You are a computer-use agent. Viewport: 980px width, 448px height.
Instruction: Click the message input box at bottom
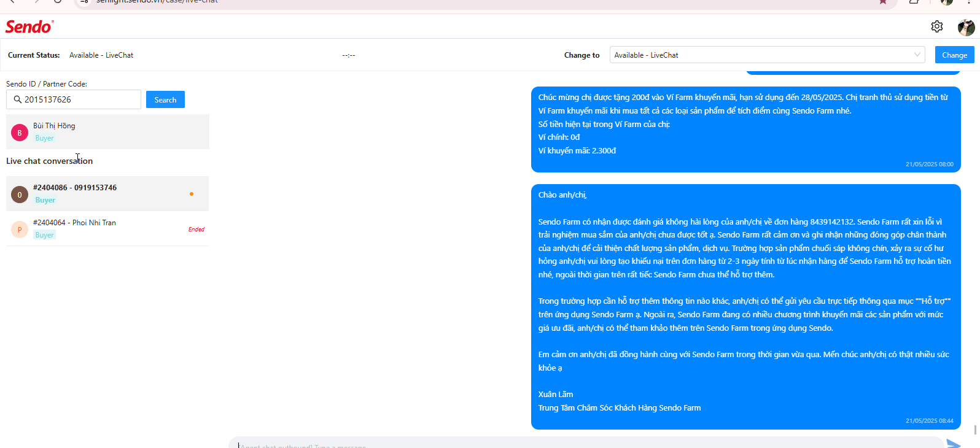pos(586,443)
